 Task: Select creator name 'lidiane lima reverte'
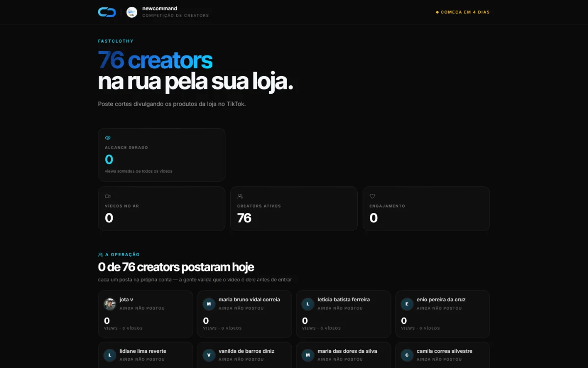point(143,351)
